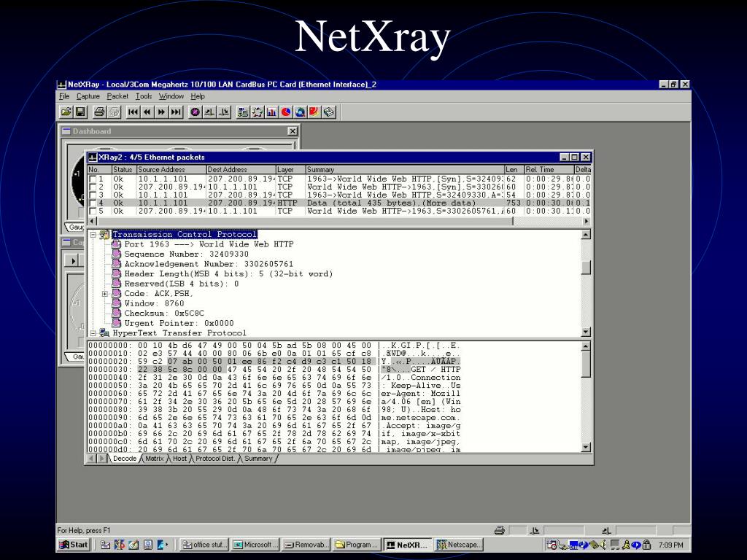Viewport: 747px width, 560px height.
Task: Tick the checkbox for packet 1
Action: click(x=93, y=179)
